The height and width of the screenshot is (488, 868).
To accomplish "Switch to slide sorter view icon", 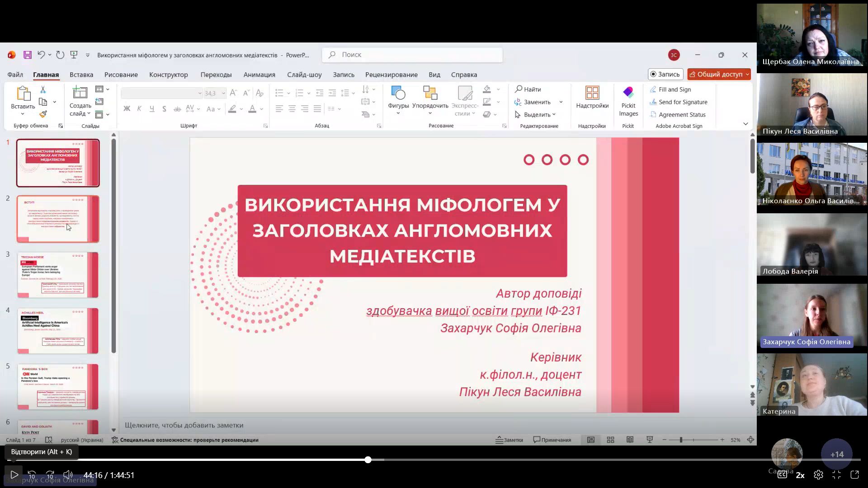I will point(610,440).
